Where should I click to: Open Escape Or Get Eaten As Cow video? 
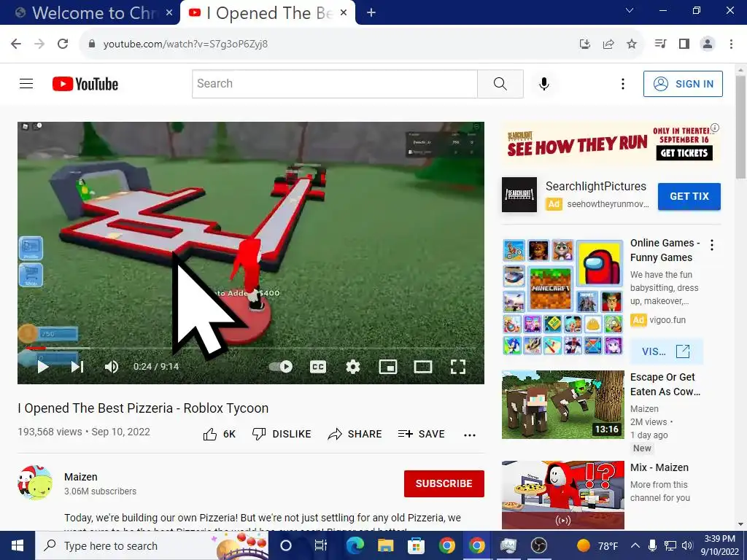pyautogui.click(x=562, y=405)
